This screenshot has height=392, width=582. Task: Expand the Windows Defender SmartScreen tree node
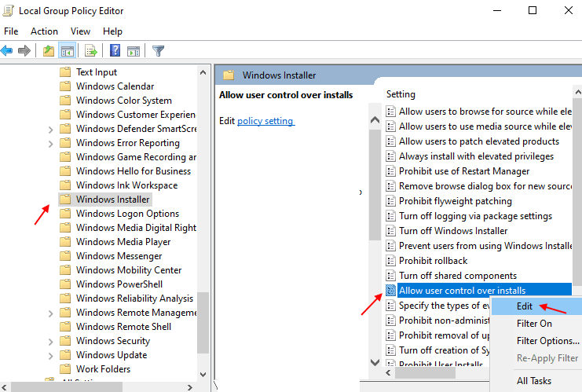51,130
